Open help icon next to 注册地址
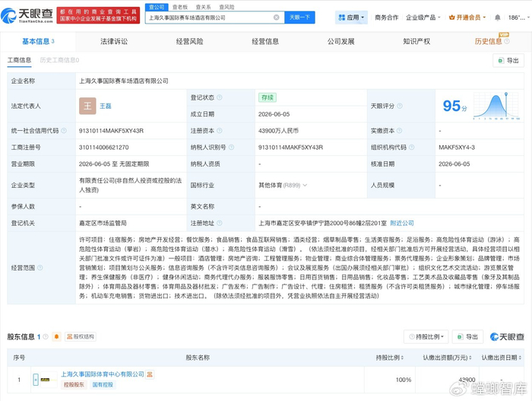The width and height of the screenshot is (532, 401). point(220,223)
